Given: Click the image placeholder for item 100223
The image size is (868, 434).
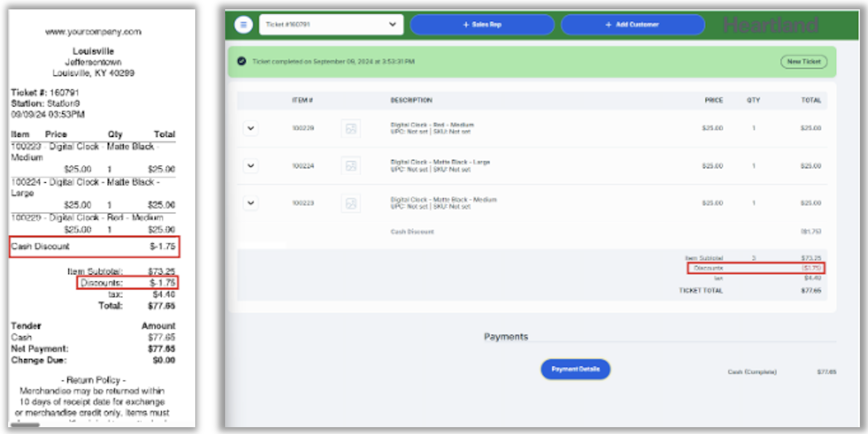Looking at the screenshot, I should coord(351,203).
